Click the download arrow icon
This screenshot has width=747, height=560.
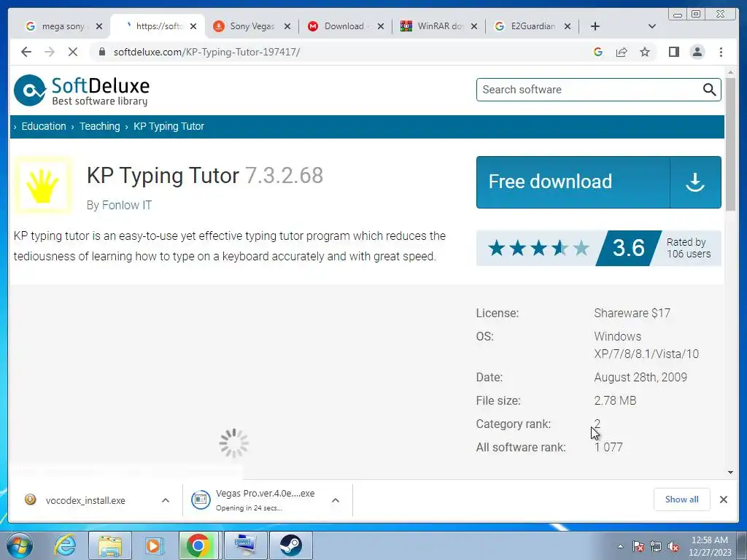(695, 182)
